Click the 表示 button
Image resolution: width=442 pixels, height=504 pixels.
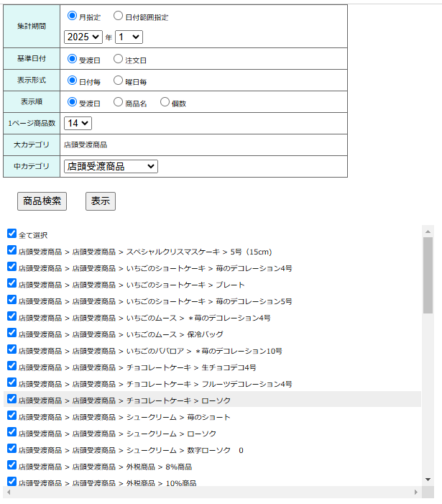(101, 201)
